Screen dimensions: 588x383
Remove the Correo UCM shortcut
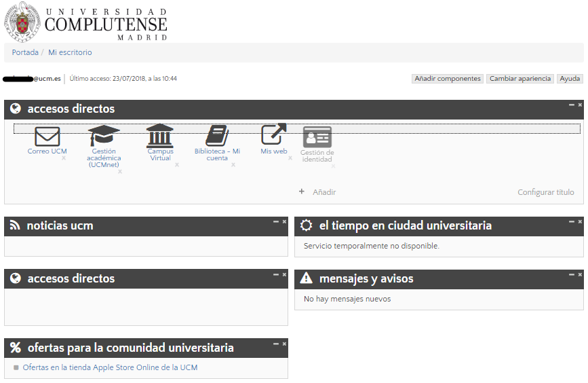[64, 158]
